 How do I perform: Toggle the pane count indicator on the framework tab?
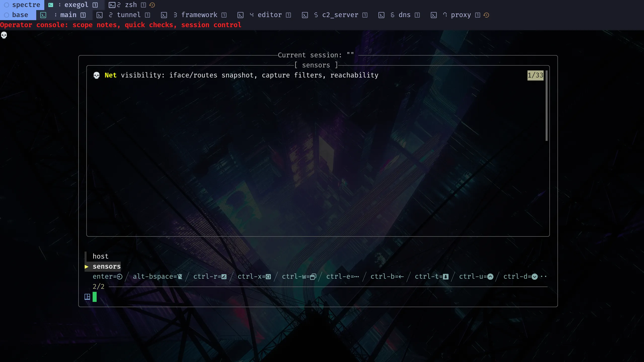[224, 15]
